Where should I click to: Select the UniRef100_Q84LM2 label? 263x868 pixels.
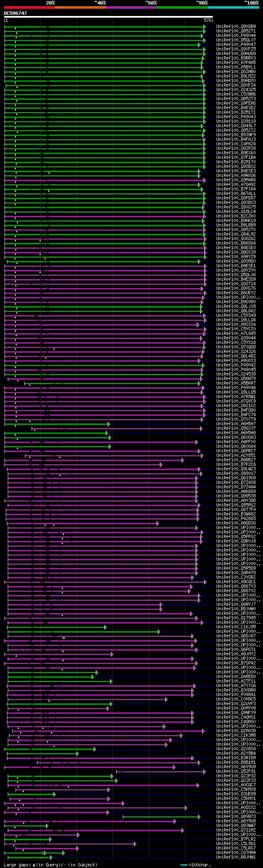(236, 234)
